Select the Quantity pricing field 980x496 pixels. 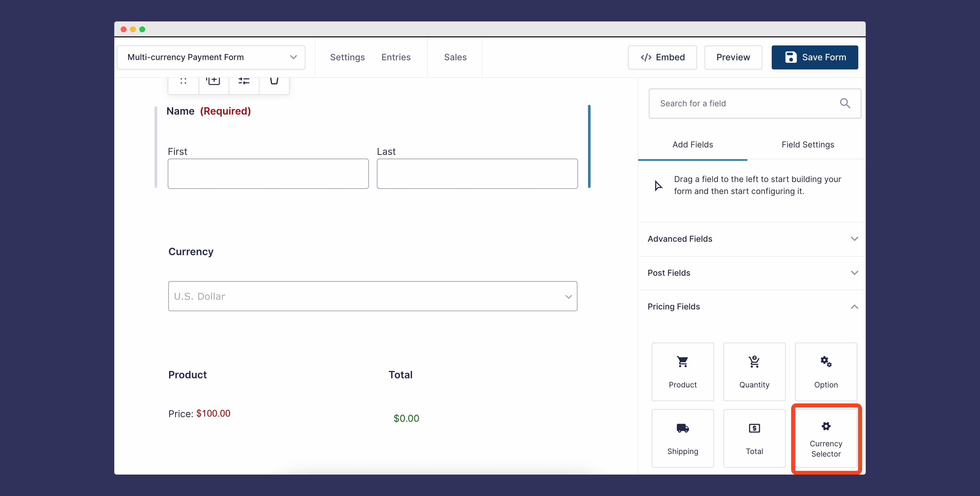click(754, 372)
